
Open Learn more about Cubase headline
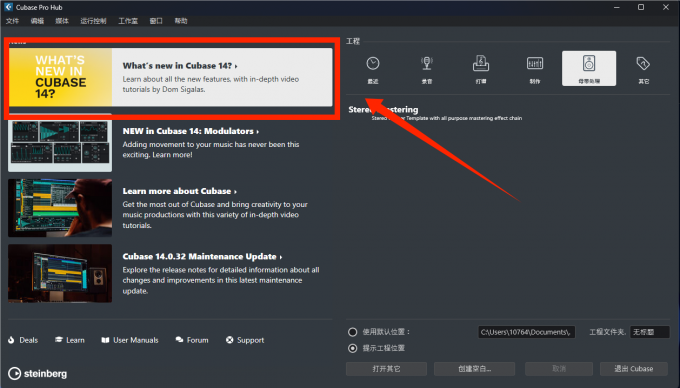180,191
